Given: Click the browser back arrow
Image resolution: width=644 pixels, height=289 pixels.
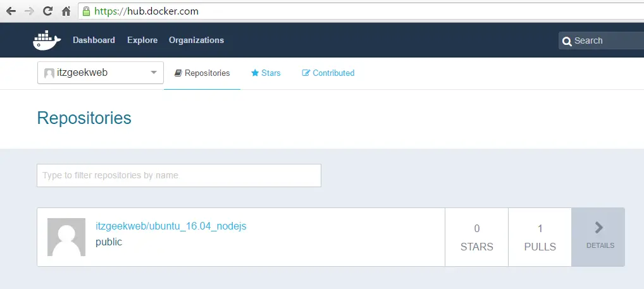Looking at the screenshot, I should pos(11,11).
